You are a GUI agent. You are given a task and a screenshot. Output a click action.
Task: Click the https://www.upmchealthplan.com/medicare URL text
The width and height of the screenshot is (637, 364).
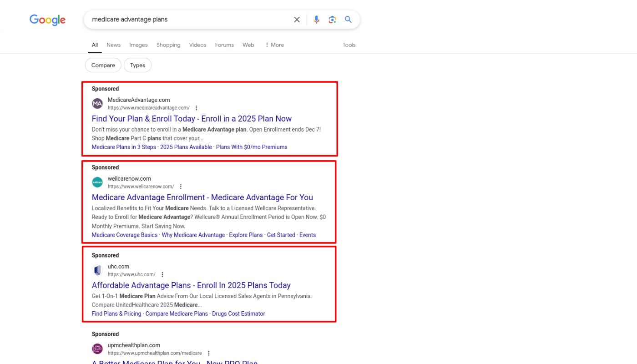pos(155,353)
